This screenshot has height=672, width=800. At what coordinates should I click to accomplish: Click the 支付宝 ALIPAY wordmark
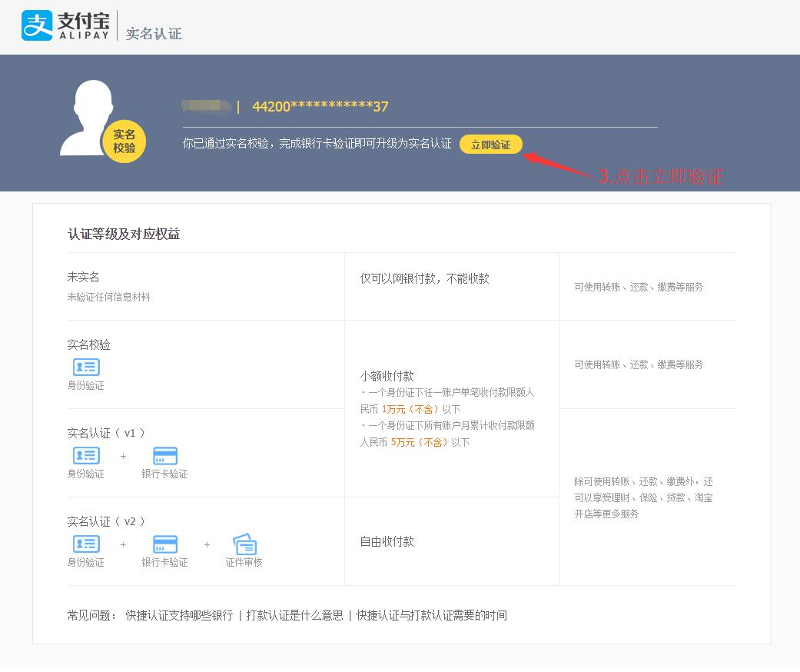85,25
